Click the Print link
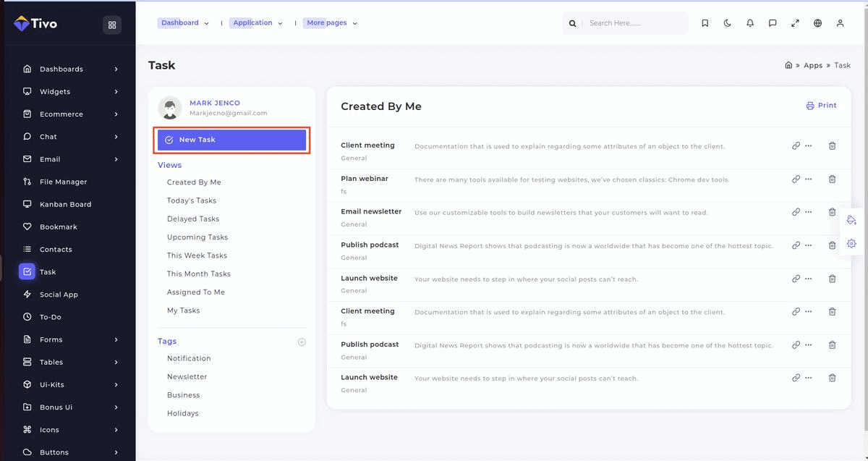Image resolution: width=868 pixels, height=461 pixels. pyautogui.click(x=821, y=106)
